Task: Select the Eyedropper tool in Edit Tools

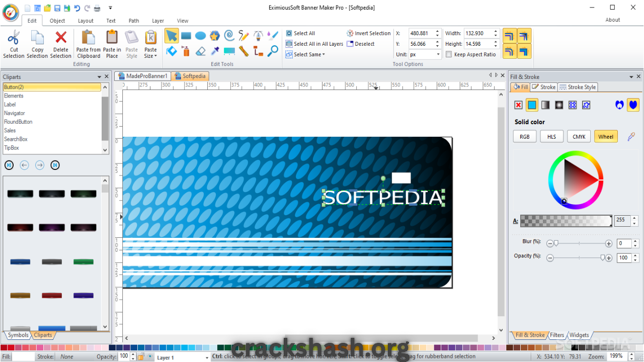Action: pos(215,51)
